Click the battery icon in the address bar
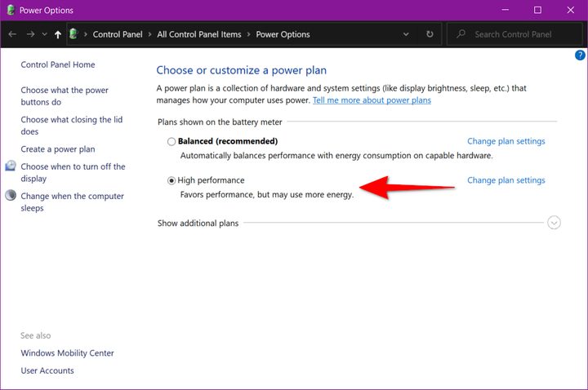Image resolution: width=588 pixels, height=390 pixels. pos(73,34)
